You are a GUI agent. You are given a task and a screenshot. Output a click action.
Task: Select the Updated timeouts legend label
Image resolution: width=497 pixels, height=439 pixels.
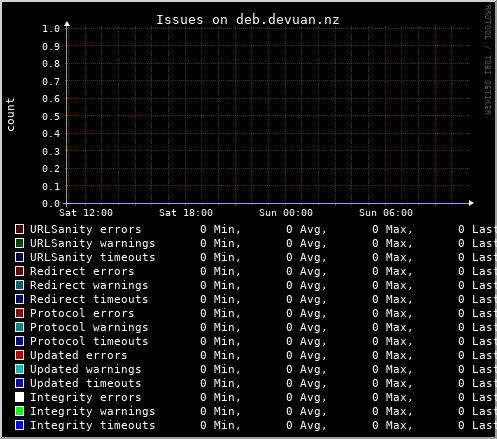[x=86, y=383]
